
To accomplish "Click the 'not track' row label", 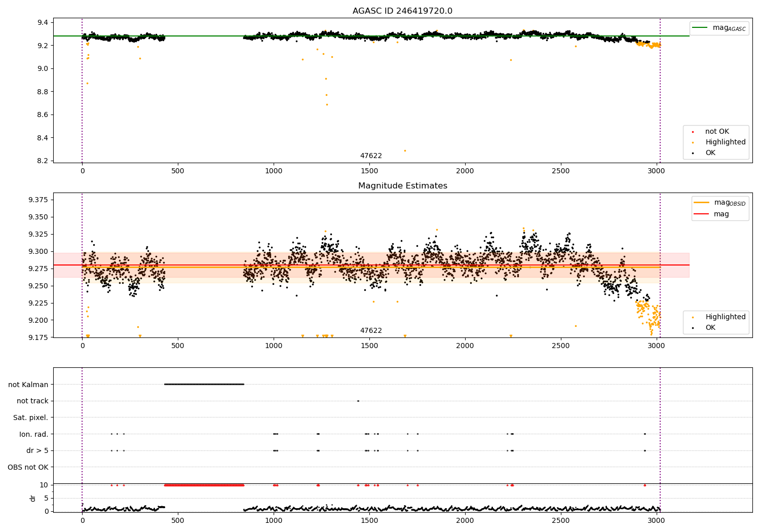I will 32,401.
